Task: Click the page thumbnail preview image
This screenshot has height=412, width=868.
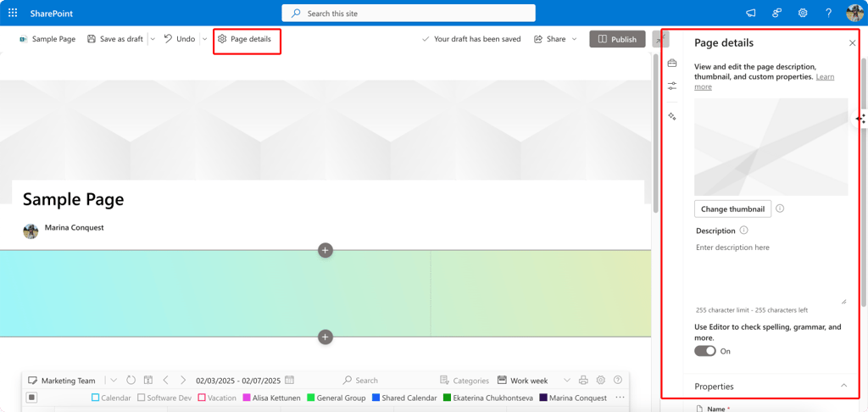Action: 771,147
